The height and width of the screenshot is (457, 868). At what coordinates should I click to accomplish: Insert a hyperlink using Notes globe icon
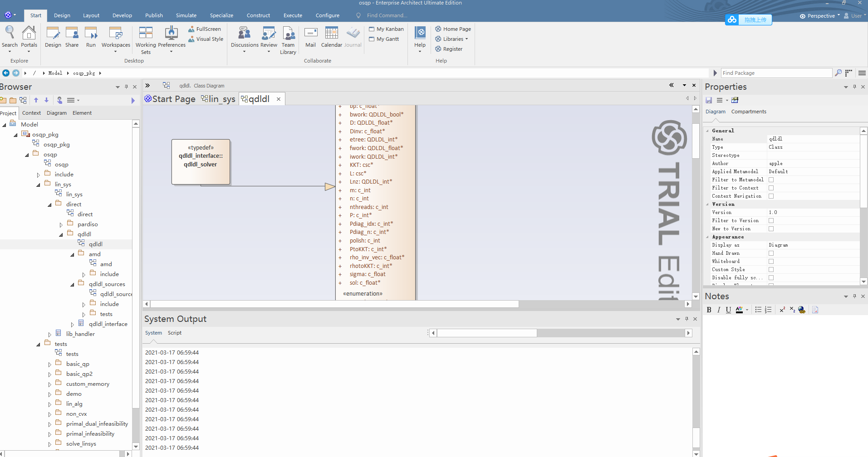click(x=801, y=310)
